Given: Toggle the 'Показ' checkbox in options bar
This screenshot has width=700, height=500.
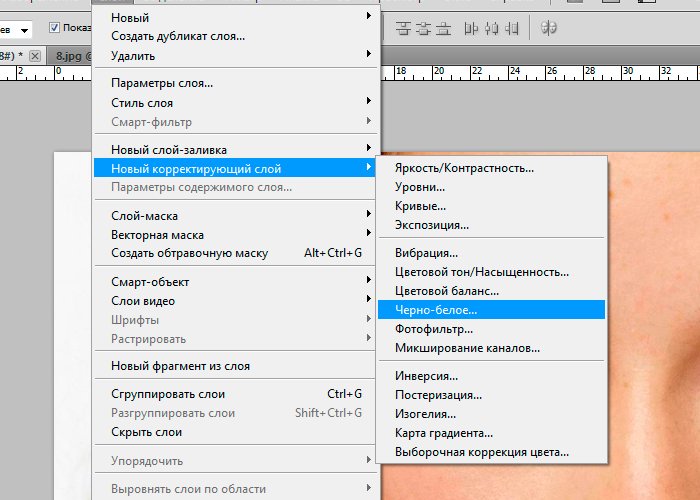Looking at the screenshot, I should (55, 28).
